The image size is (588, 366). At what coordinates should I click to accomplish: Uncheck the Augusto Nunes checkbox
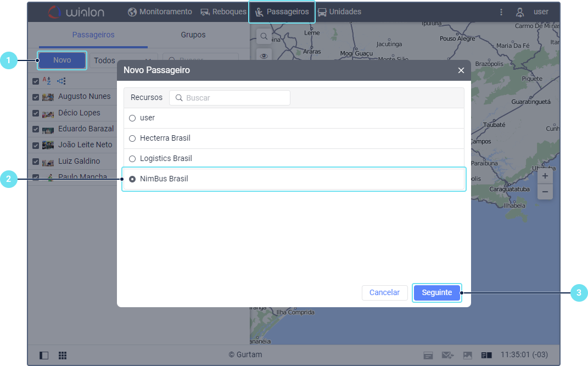tap(36, 97)
